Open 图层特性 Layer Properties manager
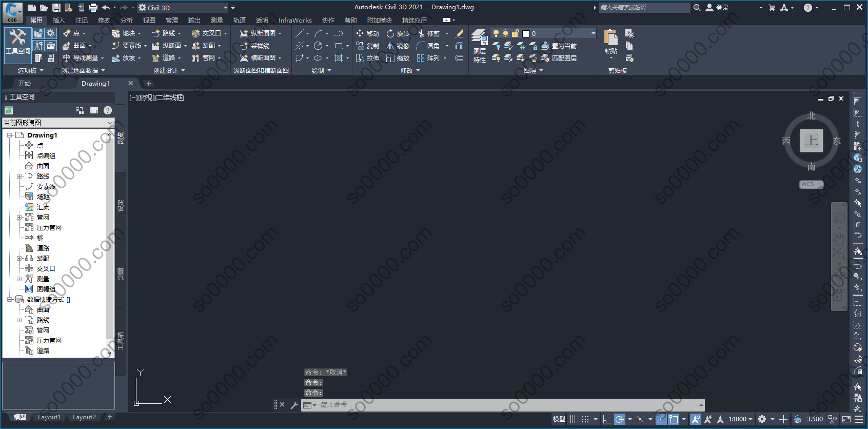Viewport: 868px width, 429px height. point(479,46)
